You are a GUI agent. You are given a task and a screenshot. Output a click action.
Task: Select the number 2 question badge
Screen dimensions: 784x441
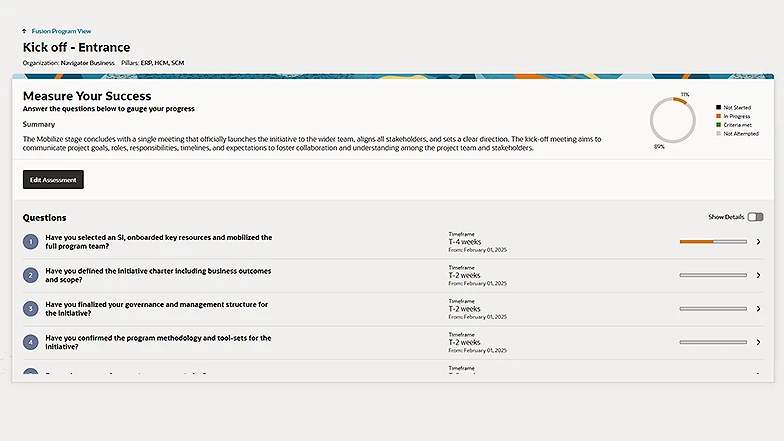coord(31,275)
